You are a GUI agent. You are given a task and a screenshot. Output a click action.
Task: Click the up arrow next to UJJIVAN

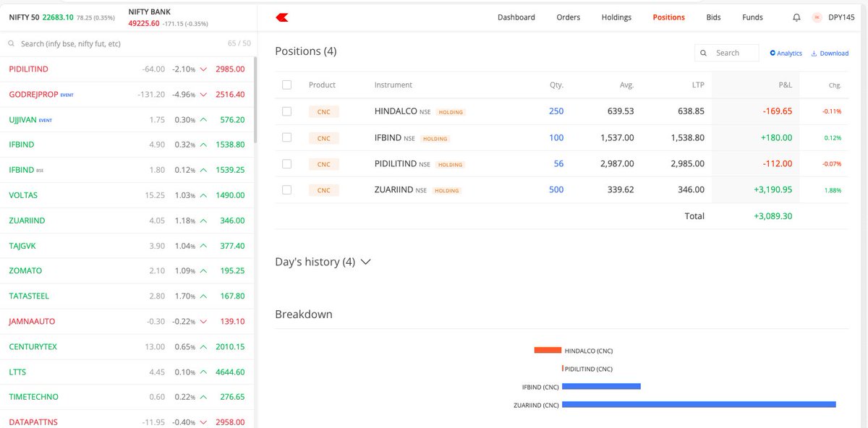click(x=203, y=119)
